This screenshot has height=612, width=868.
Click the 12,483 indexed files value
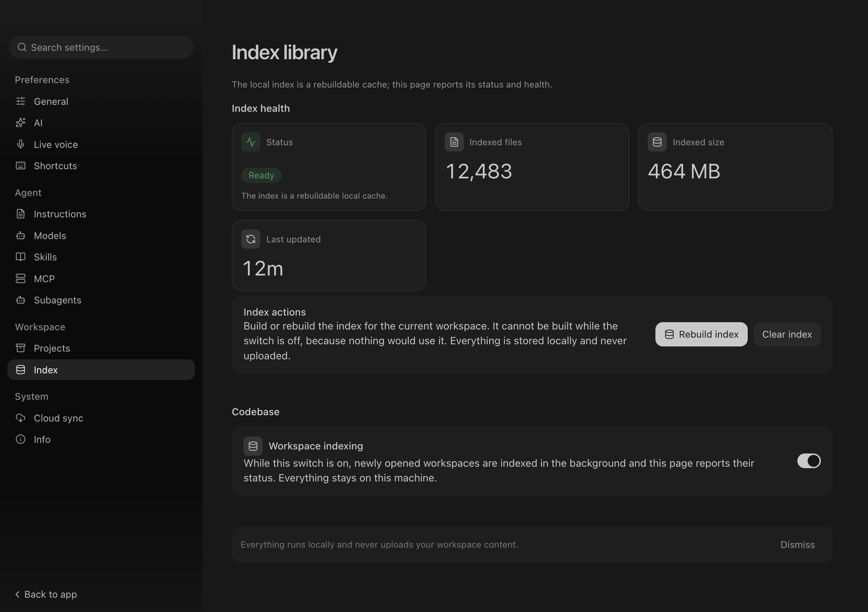tap(479, 171)
